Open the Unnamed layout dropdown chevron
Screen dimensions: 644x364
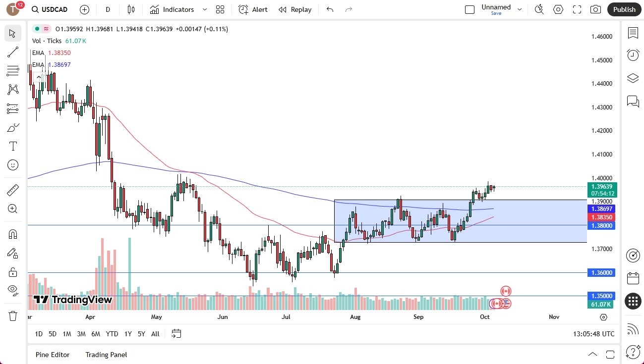(519, 9)
